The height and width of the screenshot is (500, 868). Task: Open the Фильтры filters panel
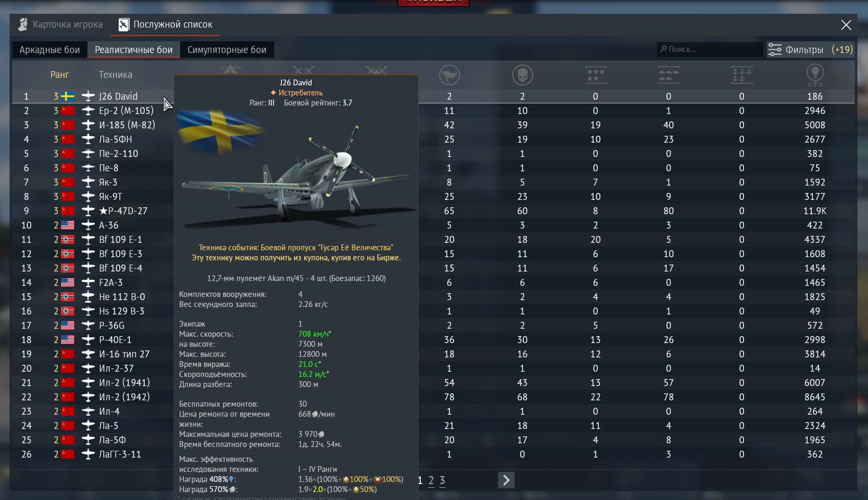(x=810, y=49)
